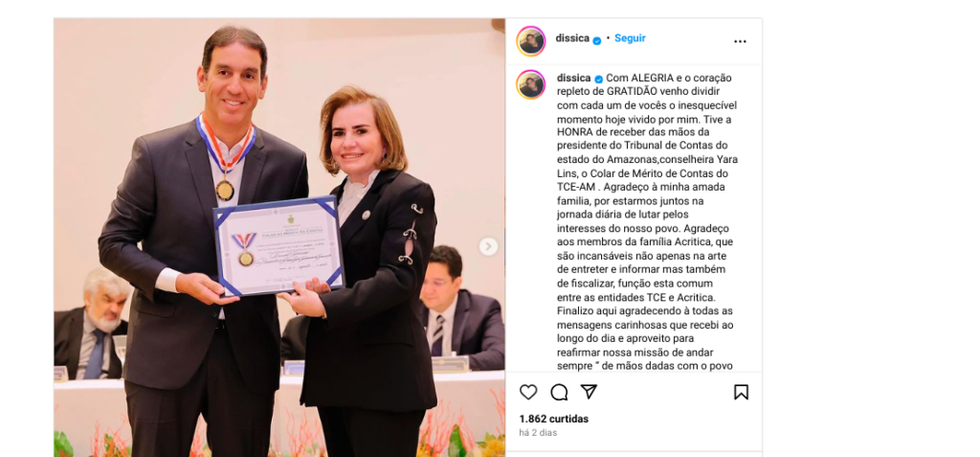Like the post with the heart icon
Screen dimensions: 980x457
(x=528, y=393)
